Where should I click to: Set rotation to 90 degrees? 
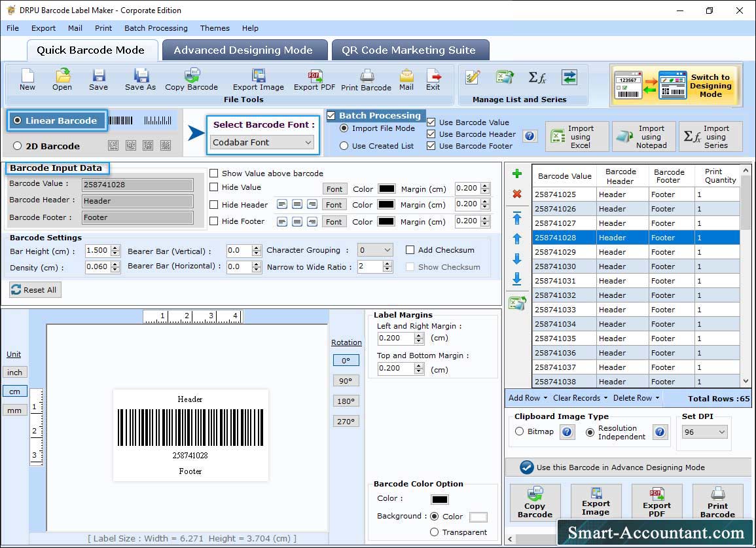[x=346, y=380]
